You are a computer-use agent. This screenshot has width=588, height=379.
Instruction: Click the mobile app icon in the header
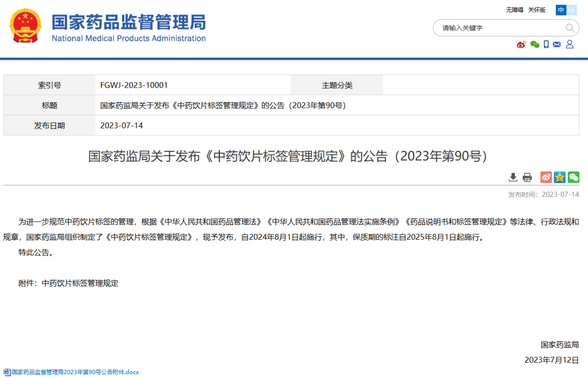pyautogui.click(x=546, y=44)
